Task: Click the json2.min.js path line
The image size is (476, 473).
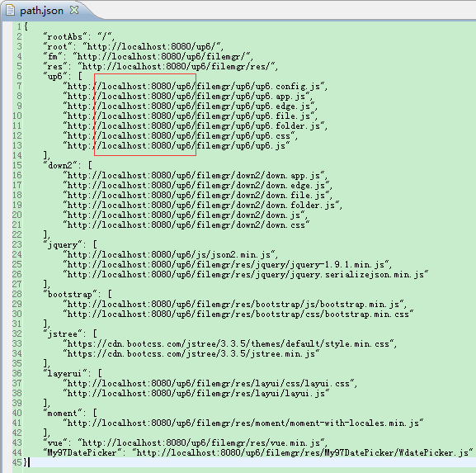Action: coord(170,255)
